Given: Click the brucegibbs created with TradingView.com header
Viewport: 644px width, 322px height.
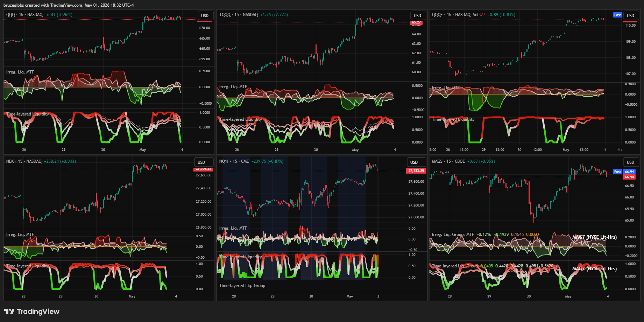Looking at the screenshot, I should 69,5.
